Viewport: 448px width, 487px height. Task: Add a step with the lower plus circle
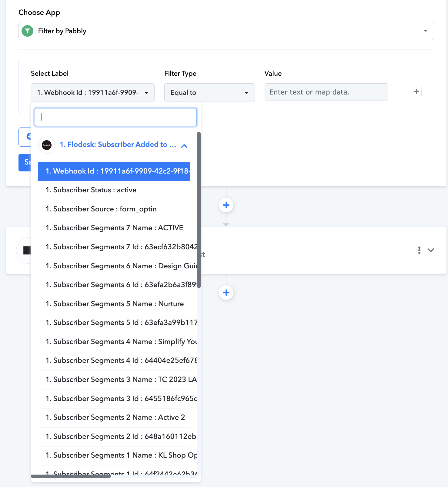(226, 293)
